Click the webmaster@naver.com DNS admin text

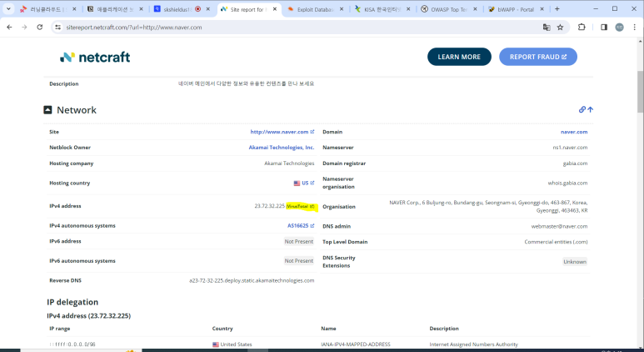point(559,226)
